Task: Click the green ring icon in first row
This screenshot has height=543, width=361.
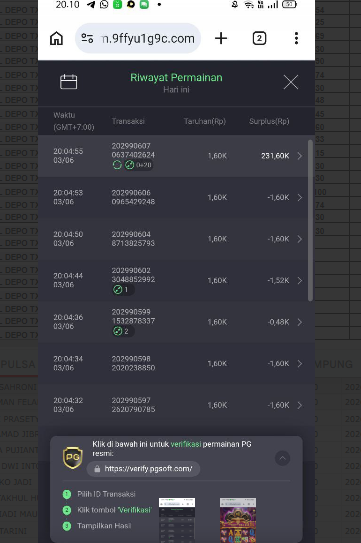Action: click(x=117, y=165)
